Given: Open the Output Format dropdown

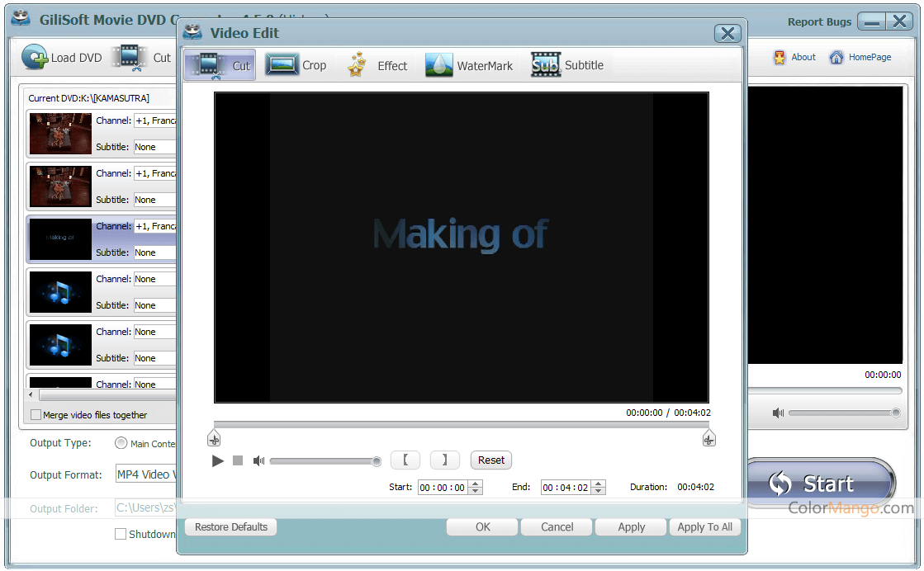Looking at the screenshot, I should tap(146, 474).
